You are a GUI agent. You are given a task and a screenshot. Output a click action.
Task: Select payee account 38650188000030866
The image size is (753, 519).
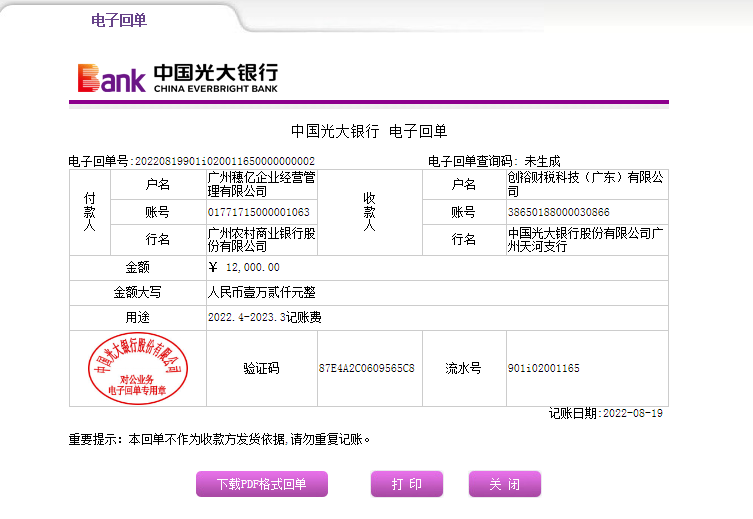[x=559, y=212]
